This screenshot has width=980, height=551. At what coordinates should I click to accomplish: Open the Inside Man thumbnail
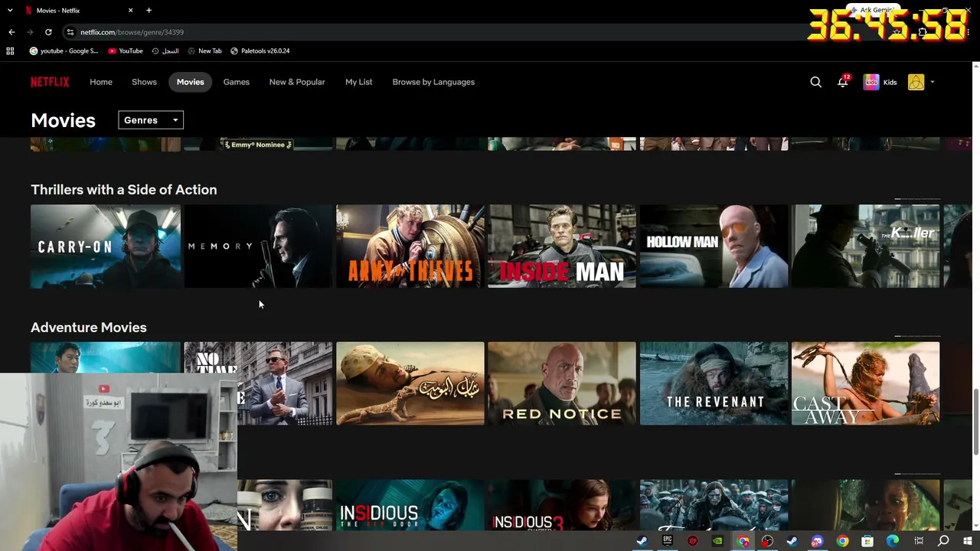(x=562, y=246)
